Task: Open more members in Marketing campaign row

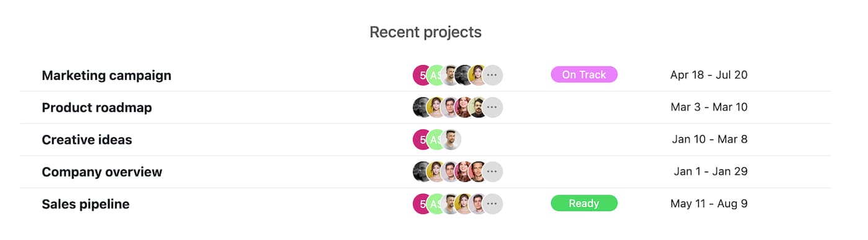Action: pyautogui.click(x=492, y=75)
